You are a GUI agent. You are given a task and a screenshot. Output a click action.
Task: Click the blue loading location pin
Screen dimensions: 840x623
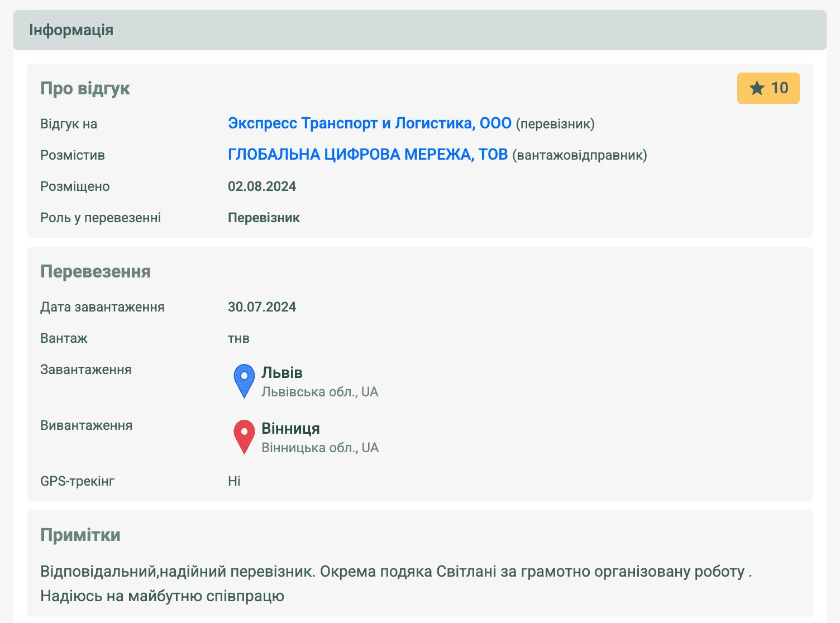point(244,380)
